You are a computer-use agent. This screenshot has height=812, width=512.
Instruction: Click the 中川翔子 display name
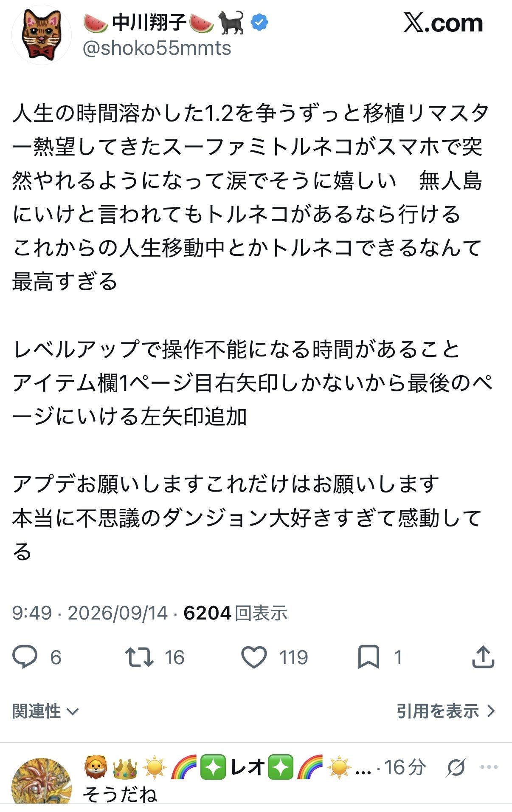(149, 22)
